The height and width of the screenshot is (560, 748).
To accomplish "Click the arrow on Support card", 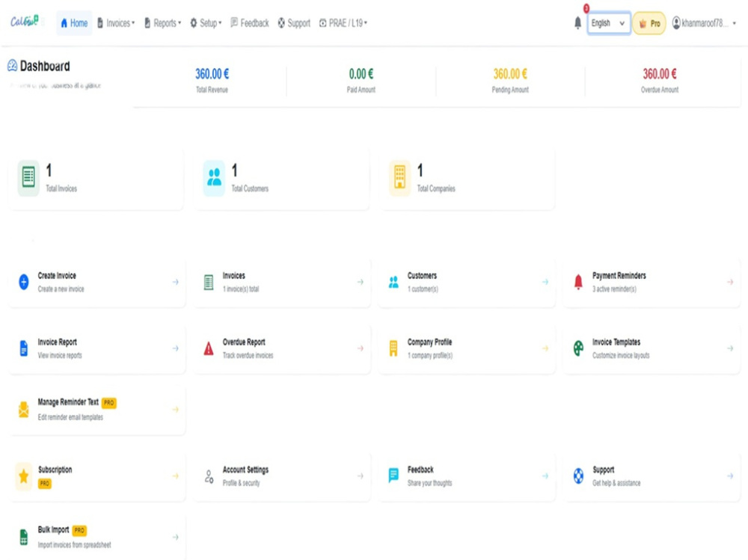I will pyautogui.click(x=730, y=476).
